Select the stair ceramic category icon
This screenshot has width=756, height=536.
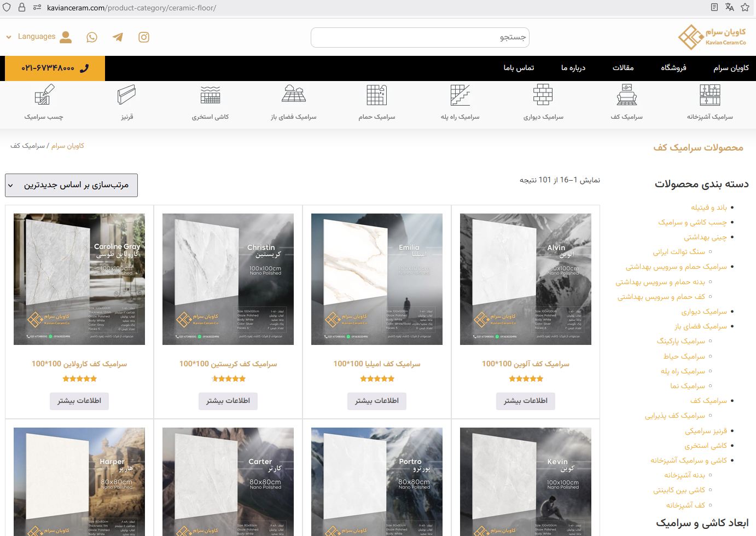(460, 96)
